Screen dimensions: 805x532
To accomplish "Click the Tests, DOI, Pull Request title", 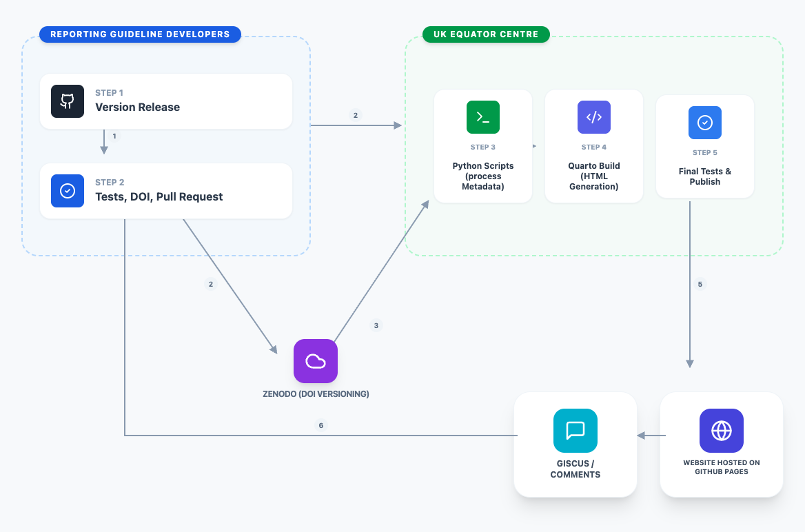I will pos(159,197).
